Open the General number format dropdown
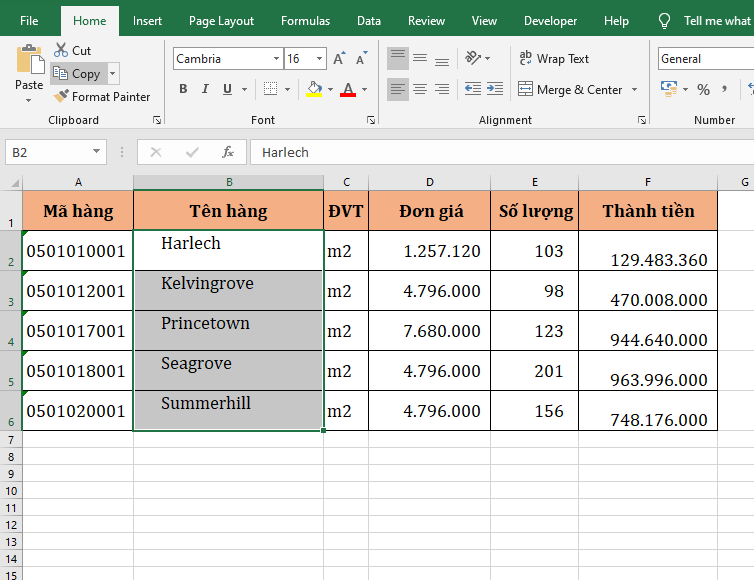 click(x=705, y=59)
